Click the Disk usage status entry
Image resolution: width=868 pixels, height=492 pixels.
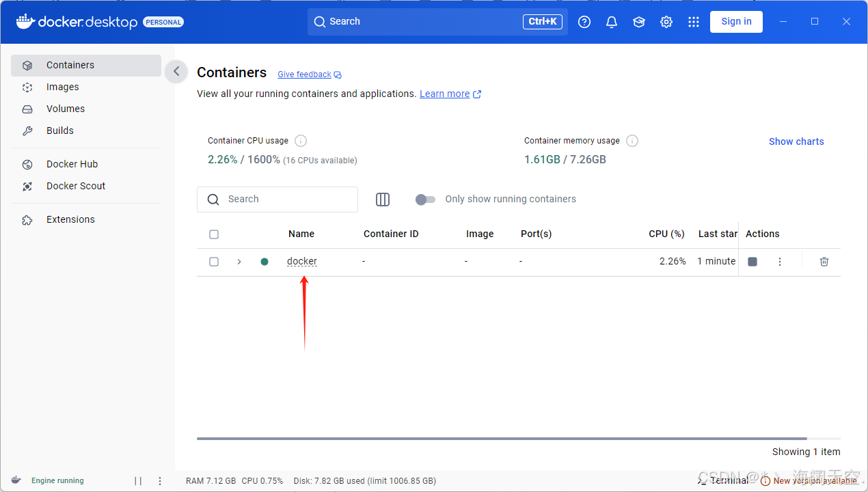point(365,481)
